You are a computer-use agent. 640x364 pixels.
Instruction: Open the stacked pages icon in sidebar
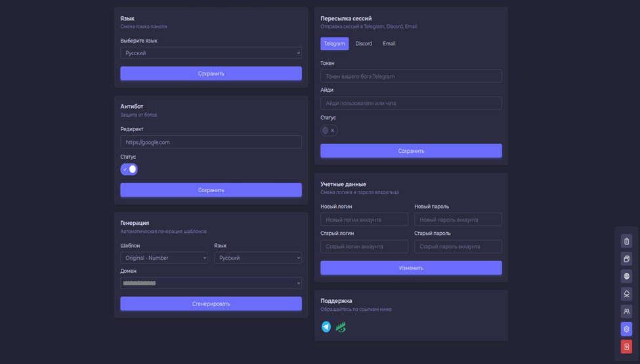(626, 259)
